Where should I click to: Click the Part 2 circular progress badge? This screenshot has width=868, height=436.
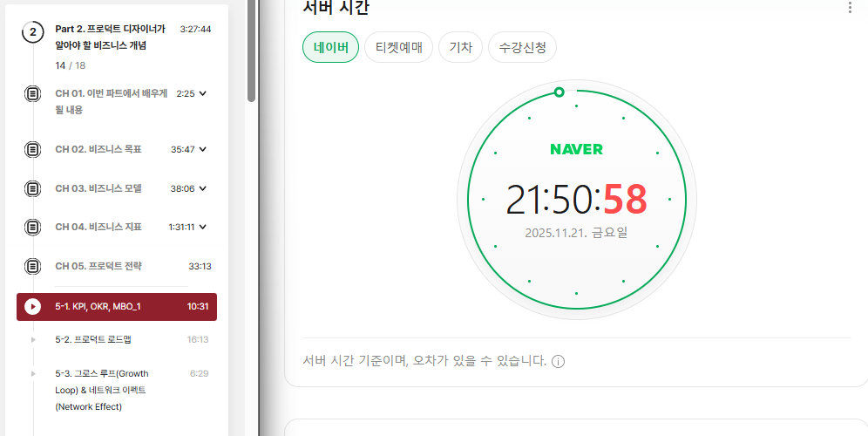[32, 32]
